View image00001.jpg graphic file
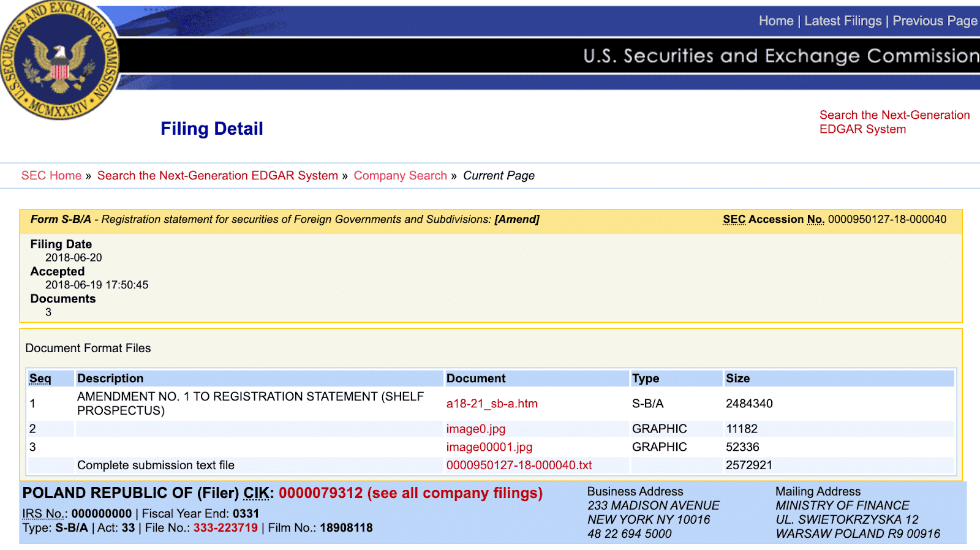Image resolution: width=980 pixels, height=550 pixels. pos(489,447)
